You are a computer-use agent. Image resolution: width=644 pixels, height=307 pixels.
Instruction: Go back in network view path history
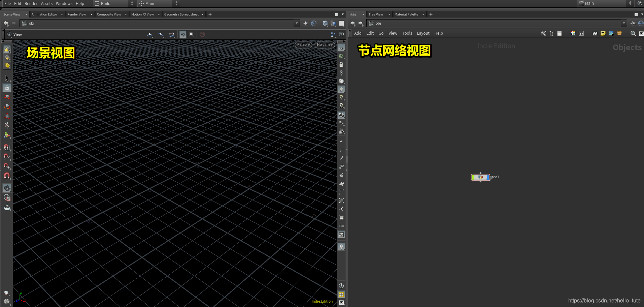tap(352, 23)
